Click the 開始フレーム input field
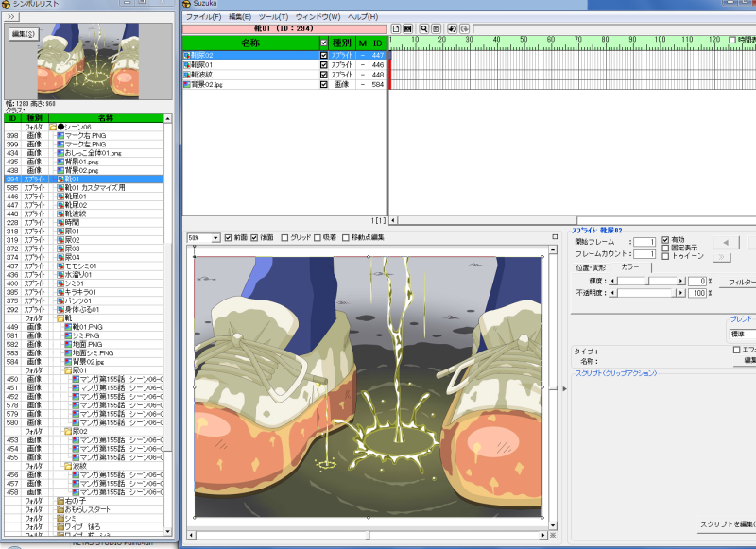The width and height of the screenshot is (756, 549). pyautogui.click(x=644, y=242)
